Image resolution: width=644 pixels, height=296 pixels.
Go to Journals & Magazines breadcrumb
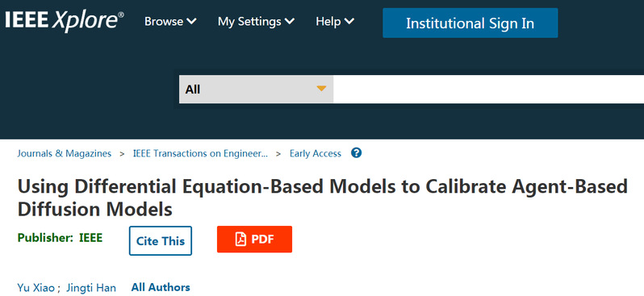coord(64,153)
